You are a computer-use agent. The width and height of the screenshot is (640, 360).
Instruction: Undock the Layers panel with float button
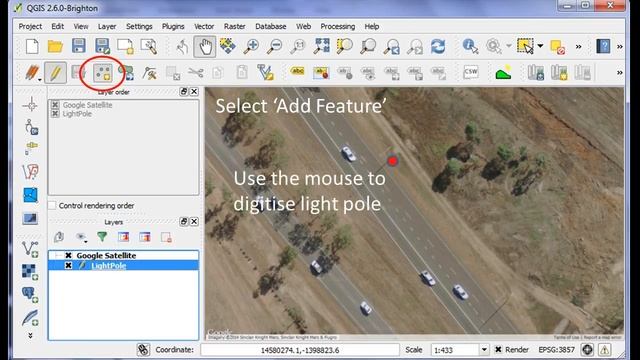pos(184,221)
